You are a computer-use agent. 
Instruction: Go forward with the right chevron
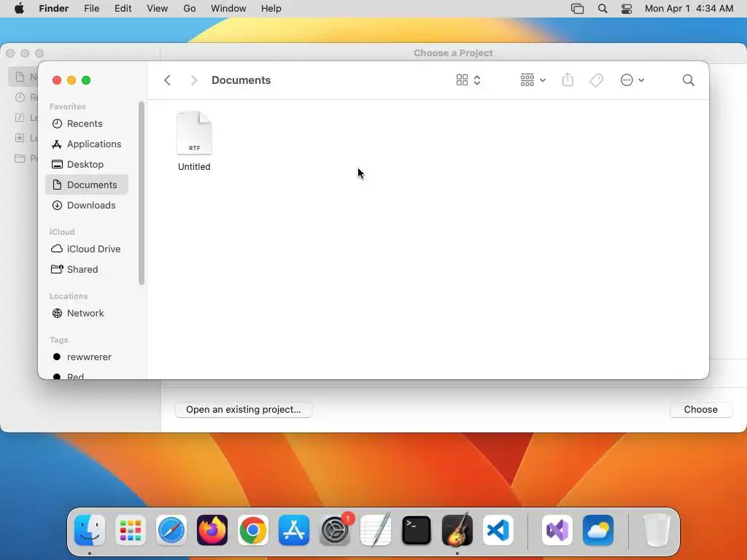pyautogui.click(x=193, y=80)
